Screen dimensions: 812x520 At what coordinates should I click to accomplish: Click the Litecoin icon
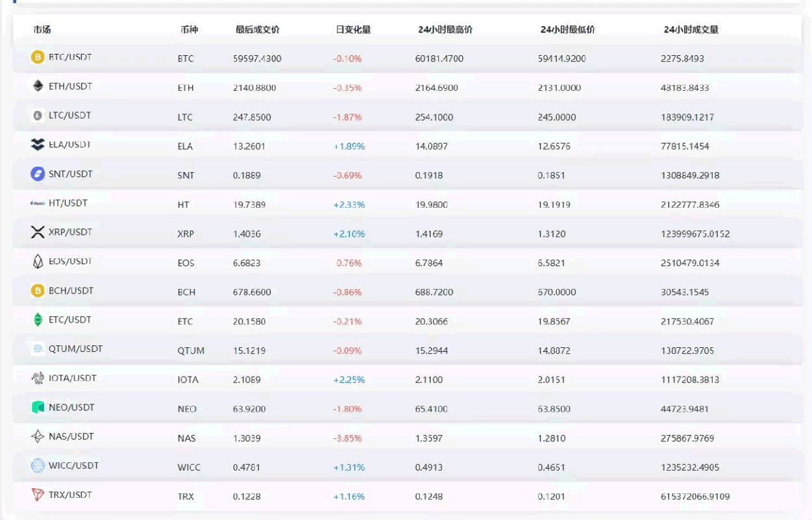[x=38, y=116]
